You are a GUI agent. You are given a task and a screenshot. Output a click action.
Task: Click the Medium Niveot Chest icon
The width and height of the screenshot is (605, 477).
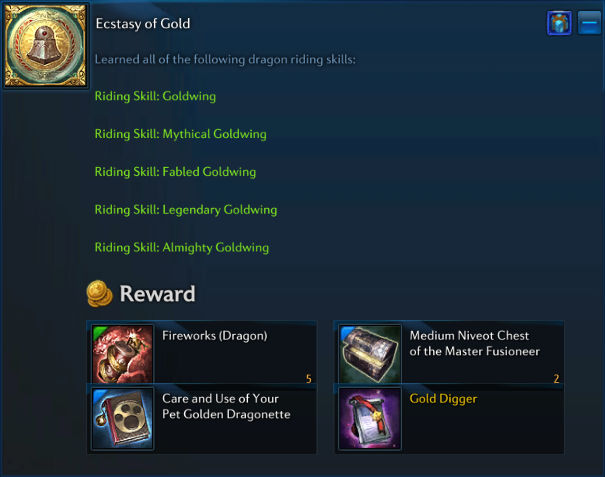370,354
